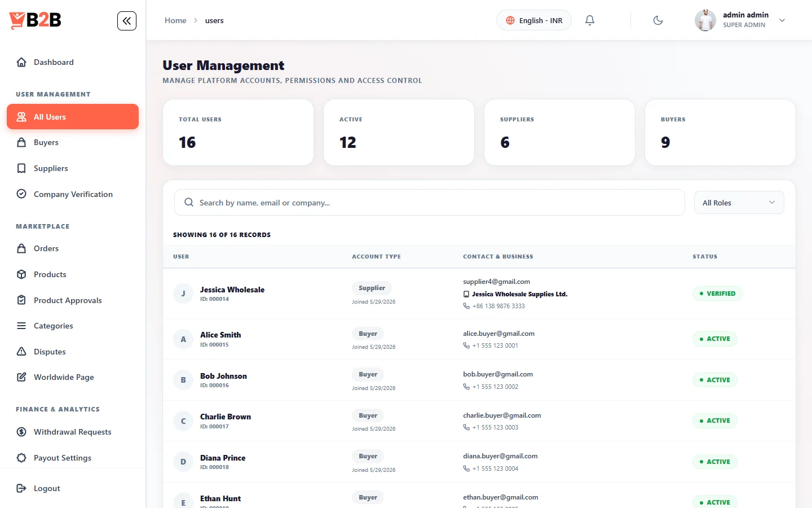This screenshot has height=508, width=812.
Task: Open Dashboard from sidebar
Action: (x=73, y=62)
